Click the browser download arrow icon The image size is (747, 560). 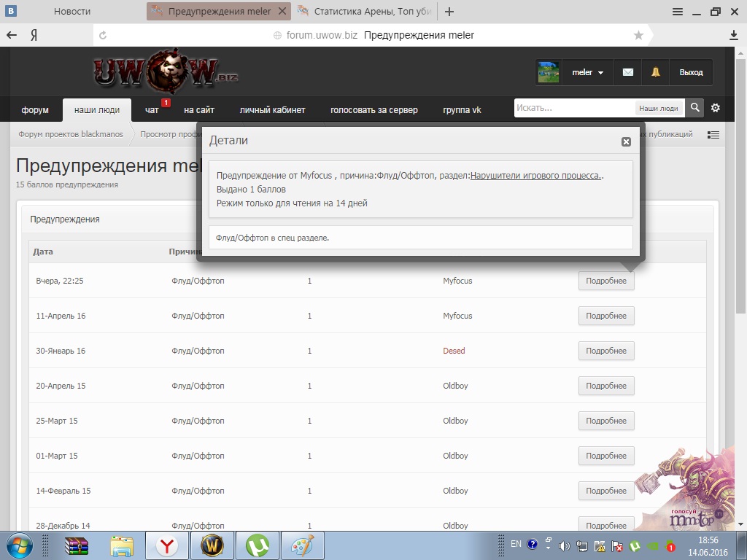coord(734,35)
